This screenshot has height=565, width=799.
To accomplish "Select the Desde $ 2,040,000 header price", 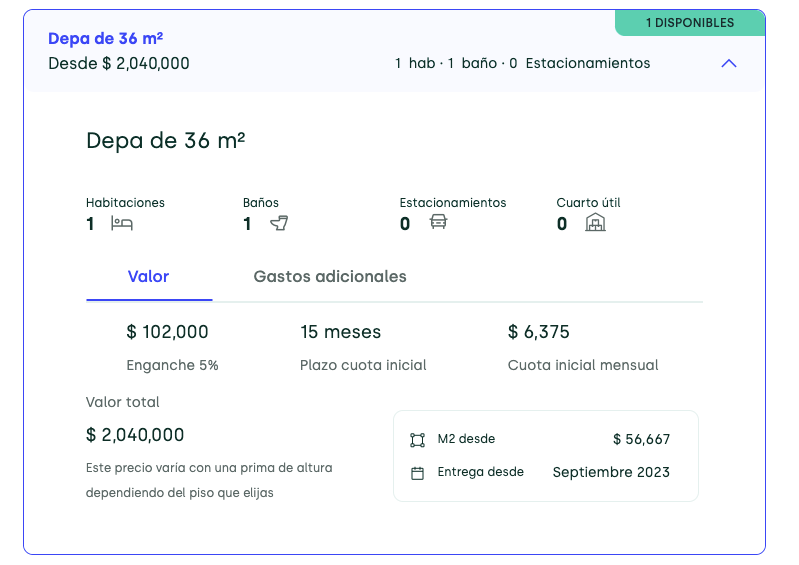I will pos(119,64).
